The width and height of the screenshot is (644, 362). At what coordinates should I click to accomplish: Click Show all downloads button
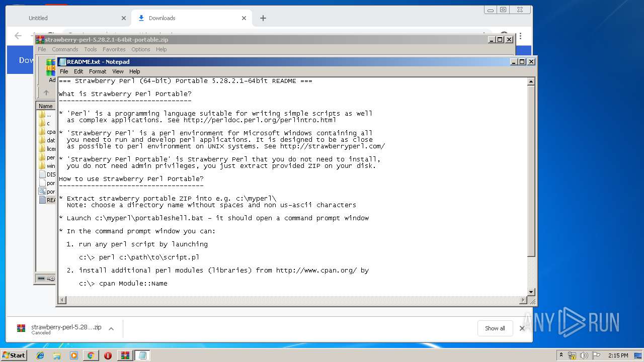click(x=495, y=328)
